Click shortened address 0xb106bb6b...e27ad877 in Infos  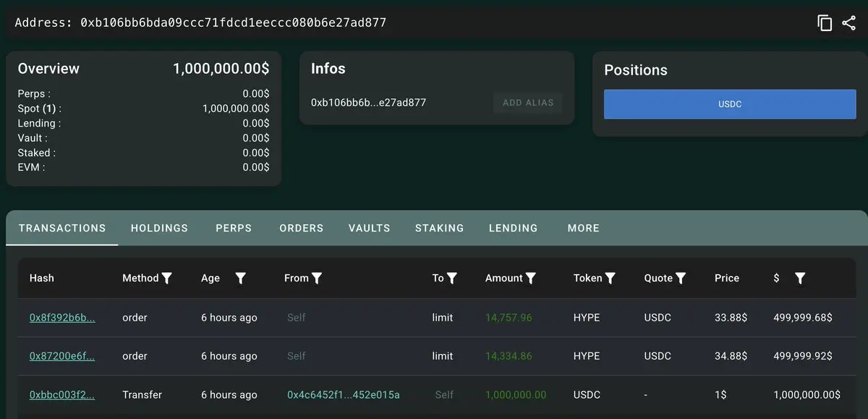point(368,103)
